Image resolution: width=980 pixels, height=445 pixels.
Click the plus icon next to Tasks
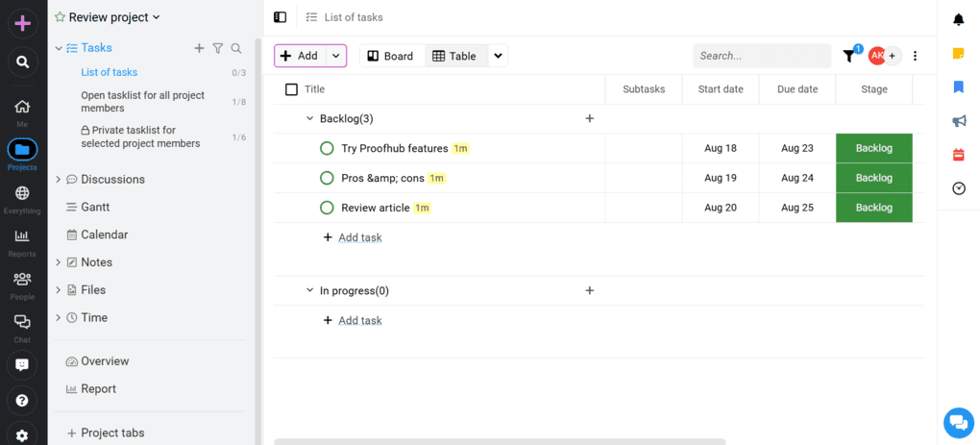200,48
